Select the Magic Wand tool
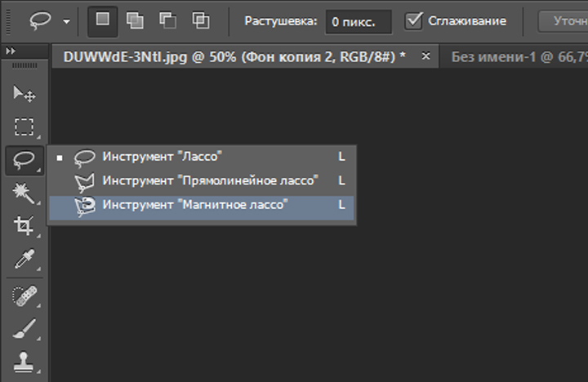The height and width of the screenshot is (382, 588). coord(24,193)
